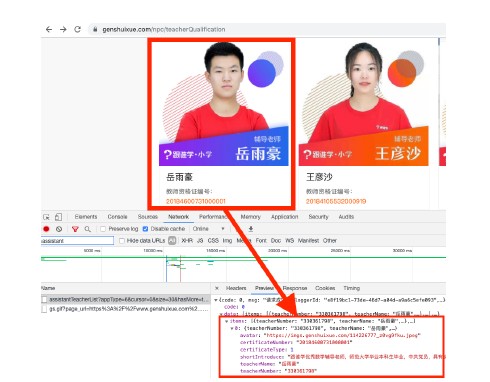Image resolution: width=490 pixels, height=382 pixels.
Task: Tick the Hide data URLs checkbox
Action: [x=122, y=240]
